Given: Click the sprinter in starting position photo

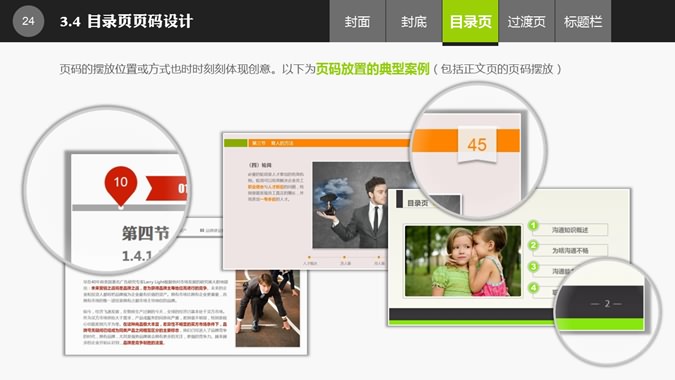Looking at the screenshot, I should pyautogui.click(x=267, y=309).
